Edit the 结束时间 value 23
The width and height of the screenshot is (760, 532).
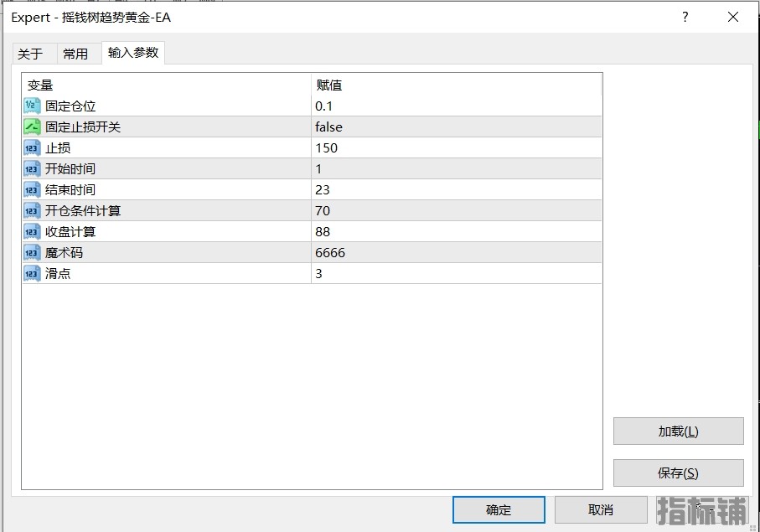(457, 189)
